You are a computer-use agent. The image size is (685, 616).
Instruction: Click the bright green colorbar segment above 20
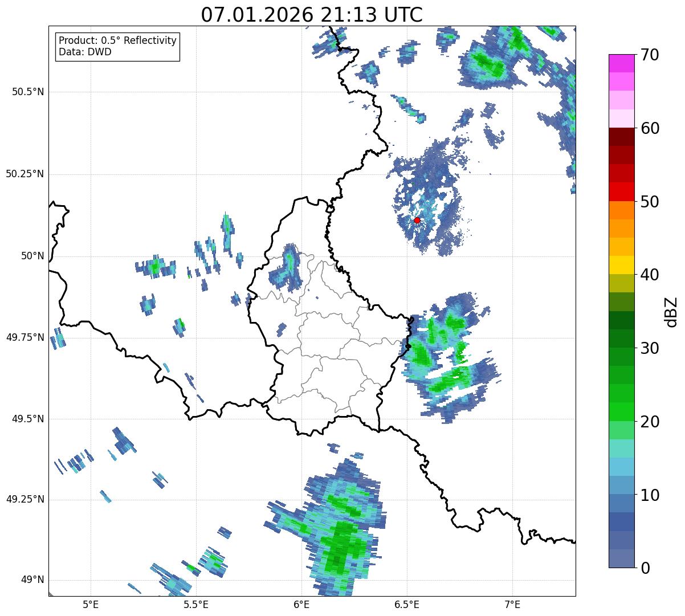[x=622, y=412]
